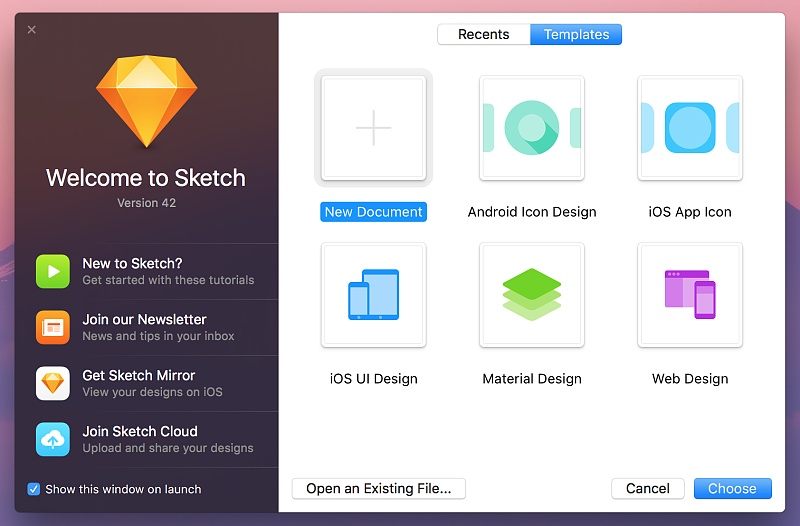Click 'View your designs on iOS' text
800x526 pixels.
pos(153,392)
